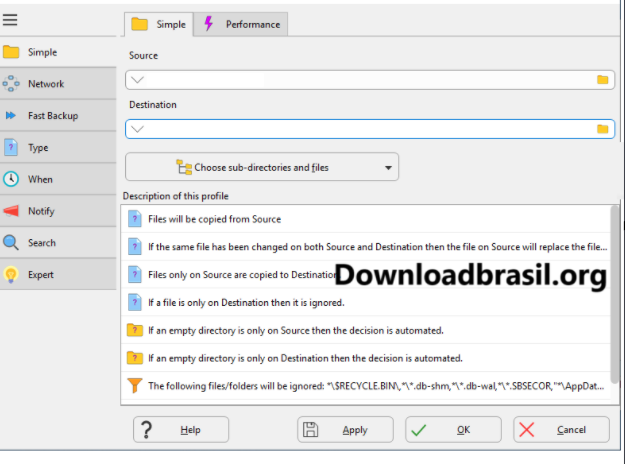Click the Notify megaphone icon
Image resolution: width=625 pixels, height=464 pixels.
point(11,211)
